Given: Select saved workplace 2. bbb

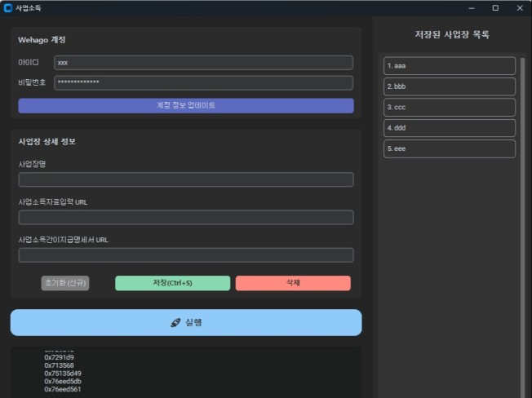Looking at the screenshot, I should 449,86.
